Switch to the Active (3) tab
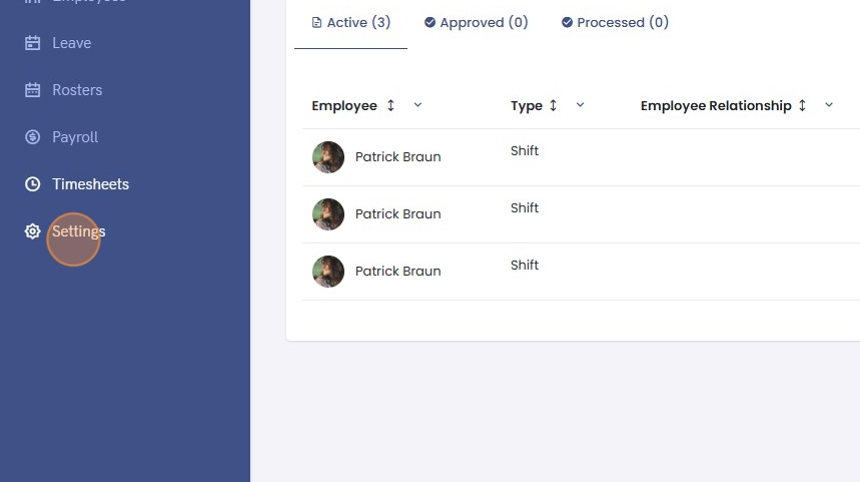Screen dimensions: 860x482 click(351, 22)
